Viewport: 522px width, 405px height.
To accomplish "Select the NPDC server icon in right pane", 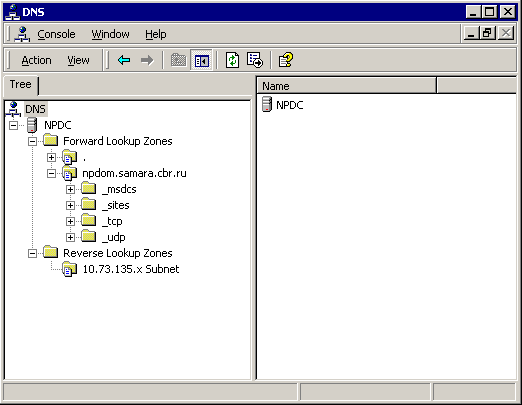I will coord(267,104).
